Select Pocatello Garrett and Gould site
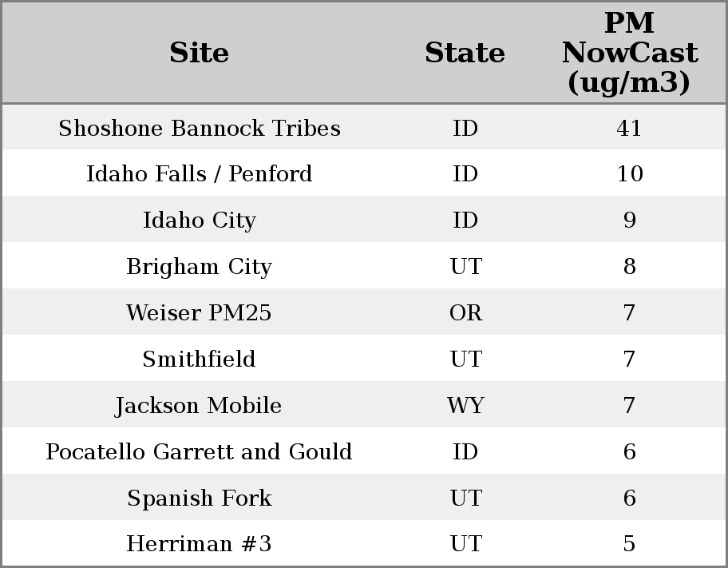This screenshot has height=568, width=728. pos(200,452)
